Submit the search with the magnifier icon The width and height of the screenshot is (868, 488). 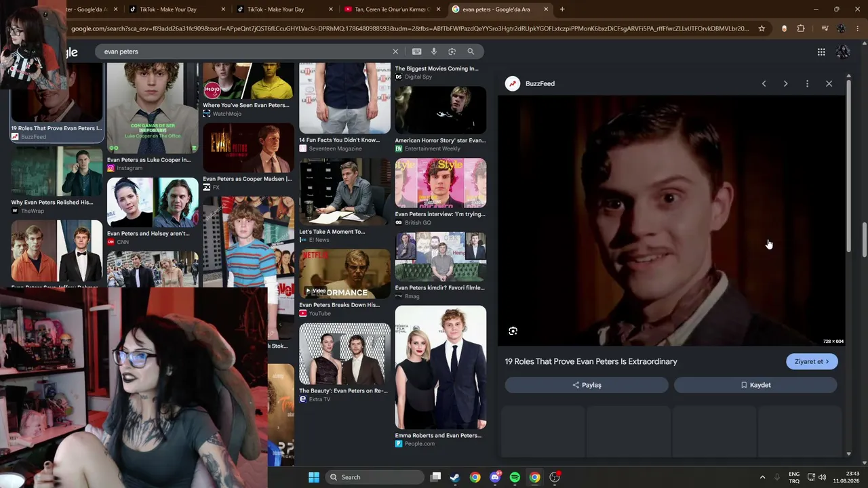point(471,52)
